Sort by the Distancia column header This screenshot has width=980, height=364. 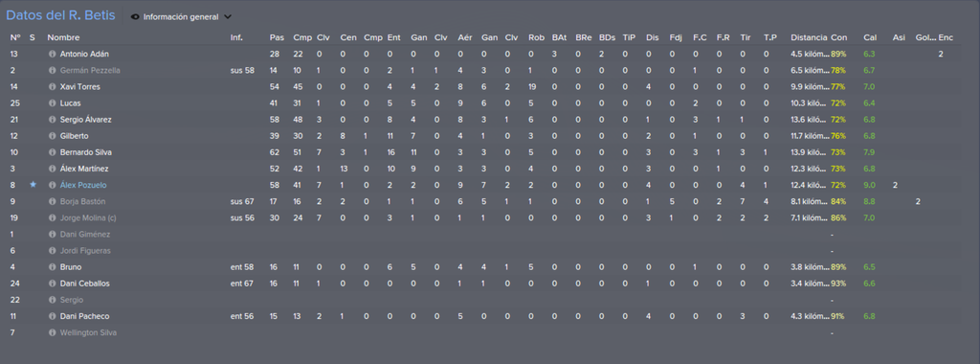pos(809,37)
